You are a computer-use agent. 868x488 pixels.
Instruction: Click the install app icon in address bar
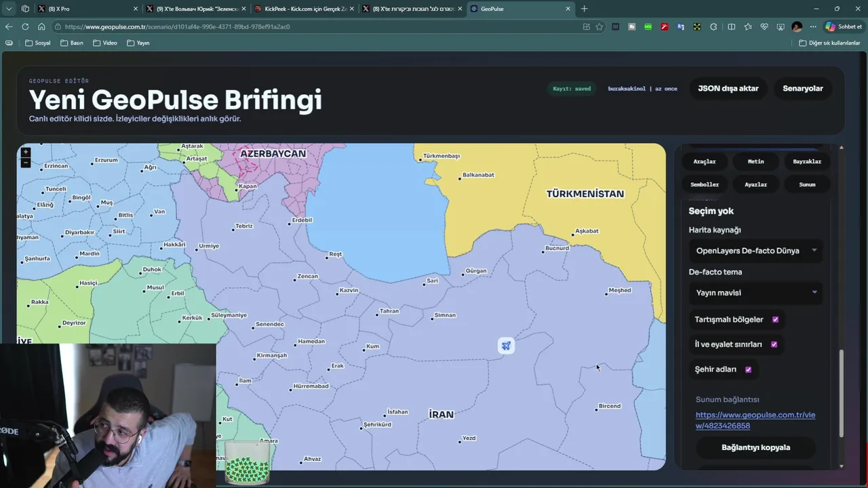click(587, 26)
